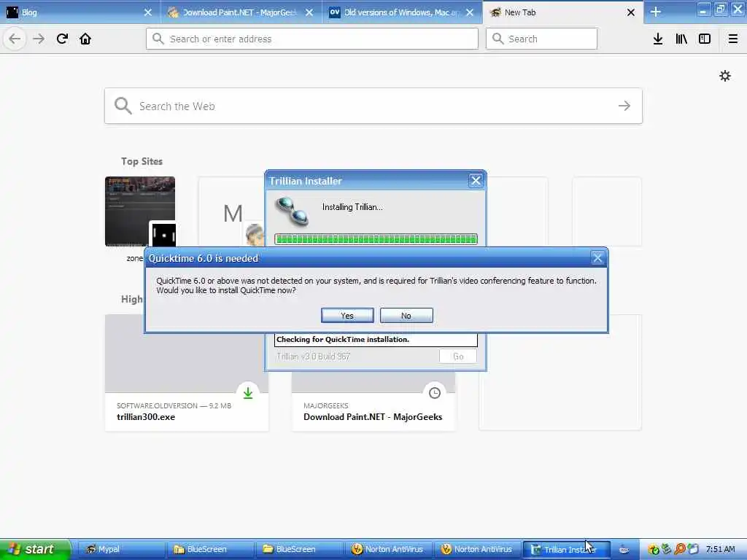This screenshot has height=560, width=747.
Task: Click the leftmost yellow system tray icon
Action: click(654, 550)
